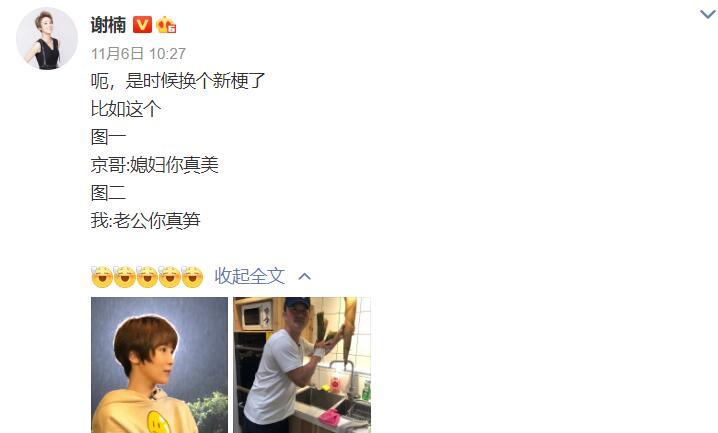The image size is (718, 433).
Task: Click the 图二 text label
Action: click(x=108, y=193)
